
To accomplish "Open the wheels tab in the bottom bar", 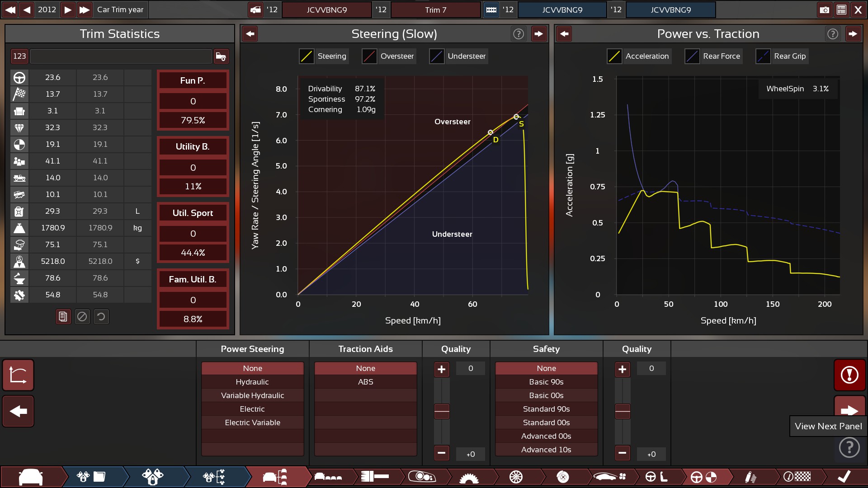I will tap(516, 477).
